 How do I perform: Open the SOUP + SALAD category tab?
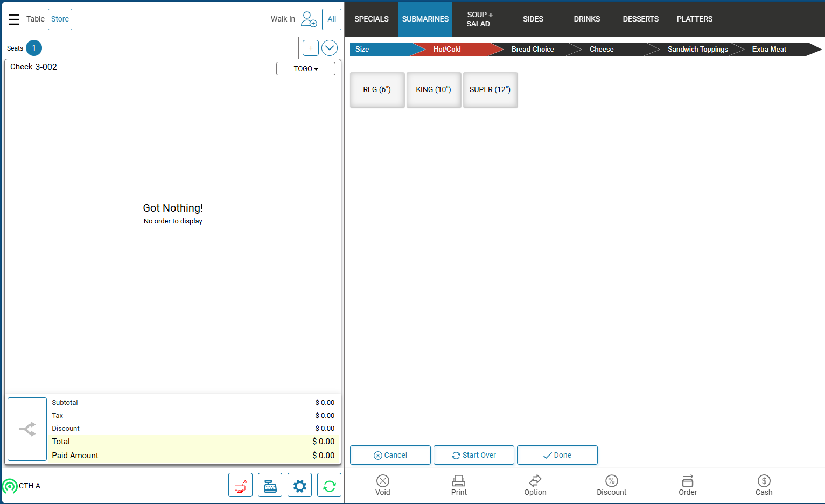pyautogui.click(x=479, y=19)
